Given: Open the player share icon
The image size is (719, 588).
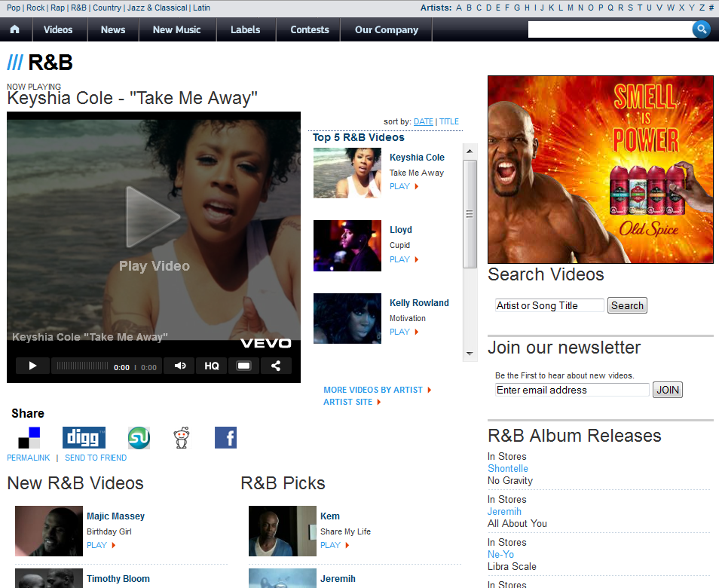Looking at the screenshot, I should [x=276, y=366].
